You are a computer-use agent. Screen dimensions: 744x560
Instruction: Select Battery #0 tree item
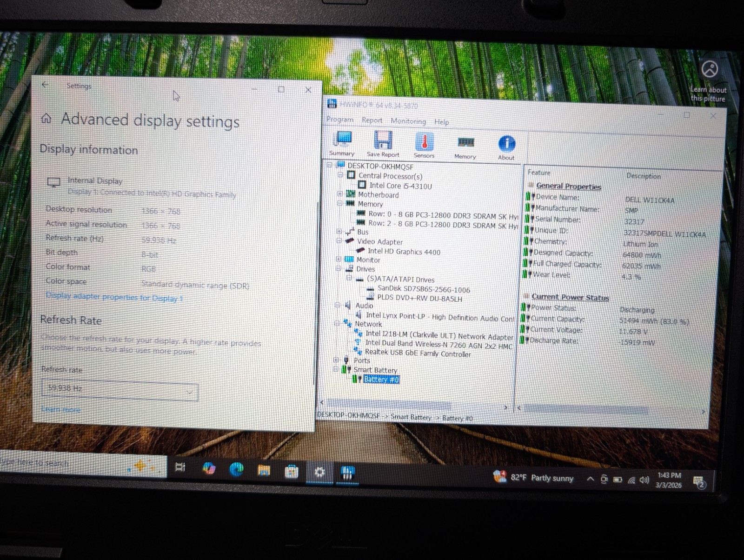click(381, 379)
